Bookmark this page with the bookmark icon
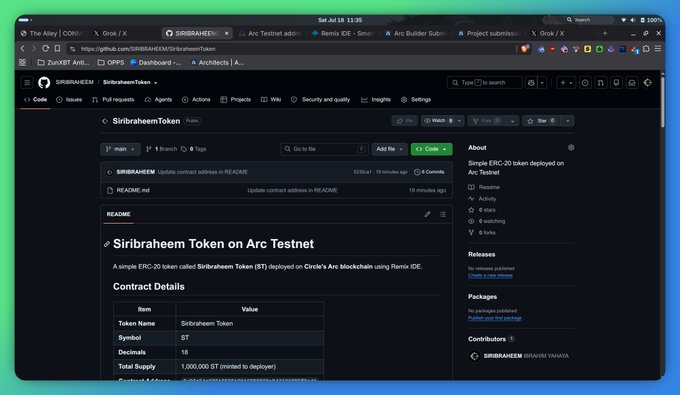 (x=57, y=49)
